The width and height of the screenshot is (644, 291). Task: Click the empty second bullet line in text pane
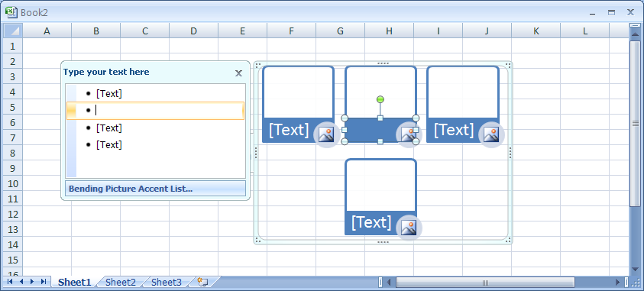[155, 111]
